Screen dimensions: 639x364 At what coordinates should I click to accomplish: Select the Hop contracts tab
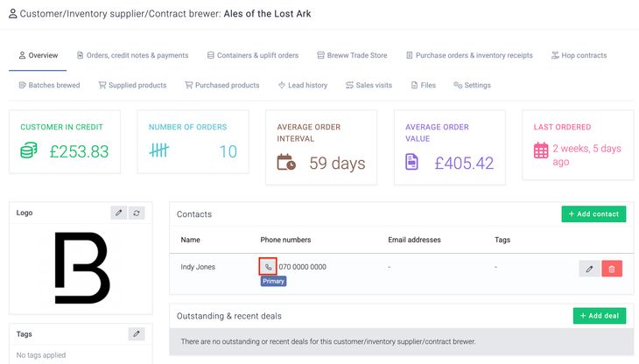(579, 55)
